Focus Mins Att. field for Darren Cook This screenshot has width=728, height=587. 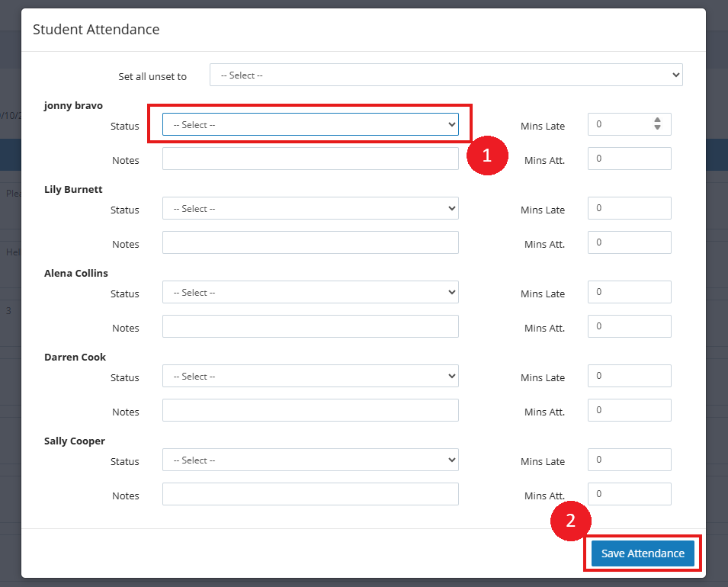click(x=629, y=411)
